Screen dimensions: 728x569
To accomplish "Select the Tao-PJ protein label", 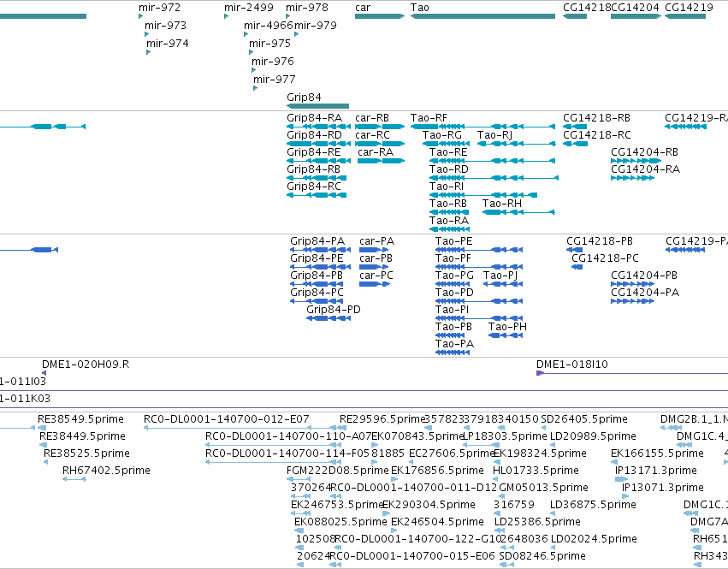I will pos(500,276).
